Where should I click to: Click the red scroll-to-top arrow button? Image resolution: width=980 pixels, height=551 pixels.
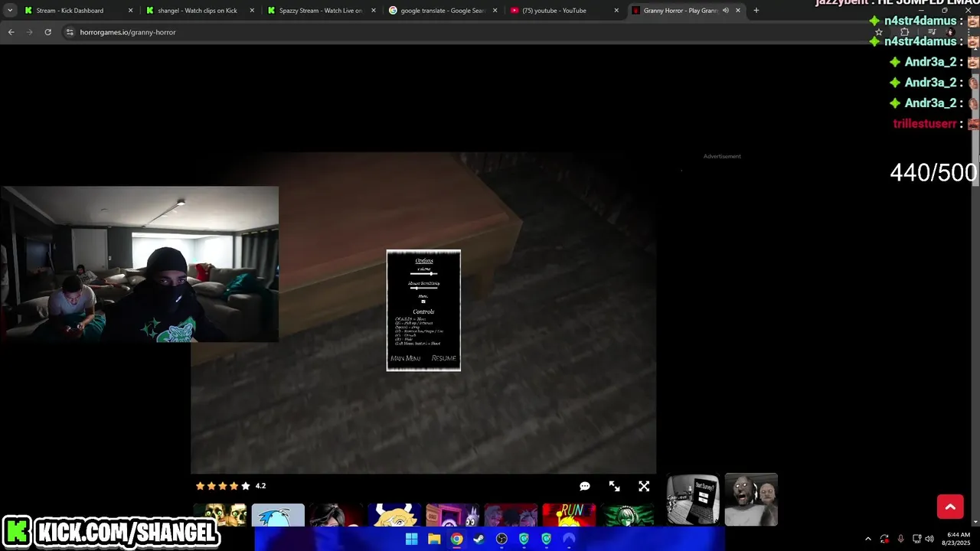click(x=950, y=507)
